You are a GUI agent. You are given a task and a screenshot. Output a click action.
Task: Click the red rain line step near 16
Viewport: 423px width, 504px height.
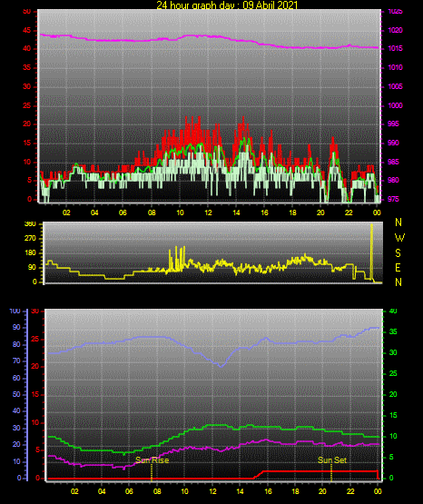(260, 474)
